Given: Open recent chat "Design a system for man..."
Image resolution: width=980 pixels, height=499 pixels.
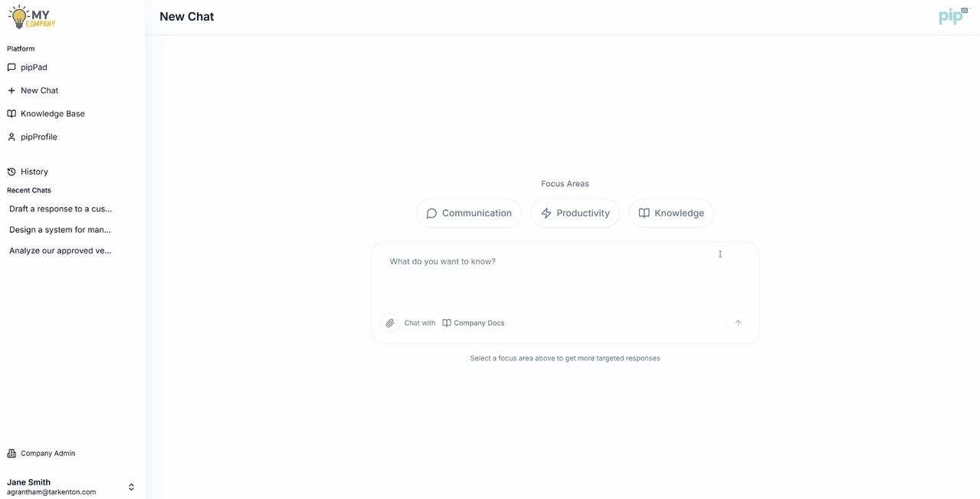Looking at the screenshot, I should click(x=60, y=229).
